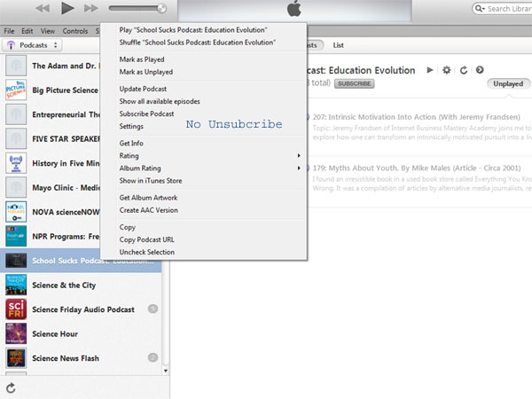The height and width of the screenshot is (399, 532).
Task: Click the volume slider knob
Action: point(162,8)
